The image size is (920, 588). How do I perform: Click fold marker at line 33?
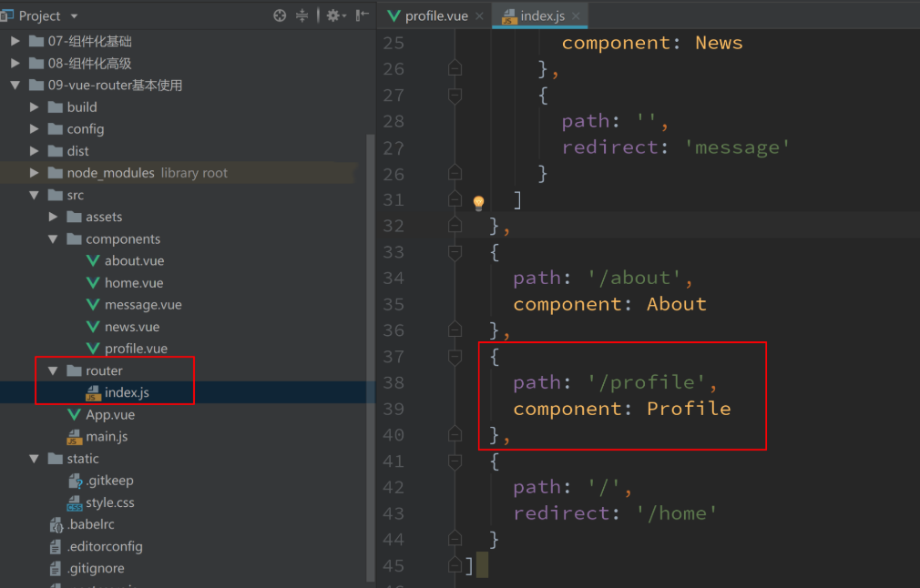pyautogui.click(x=455, y=252)
